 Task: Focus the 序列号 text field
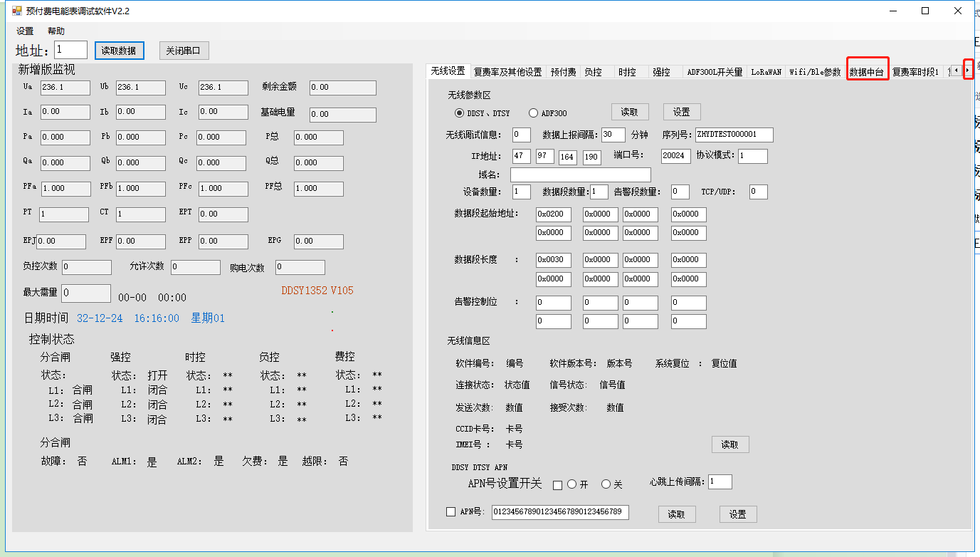pos(734,135)
